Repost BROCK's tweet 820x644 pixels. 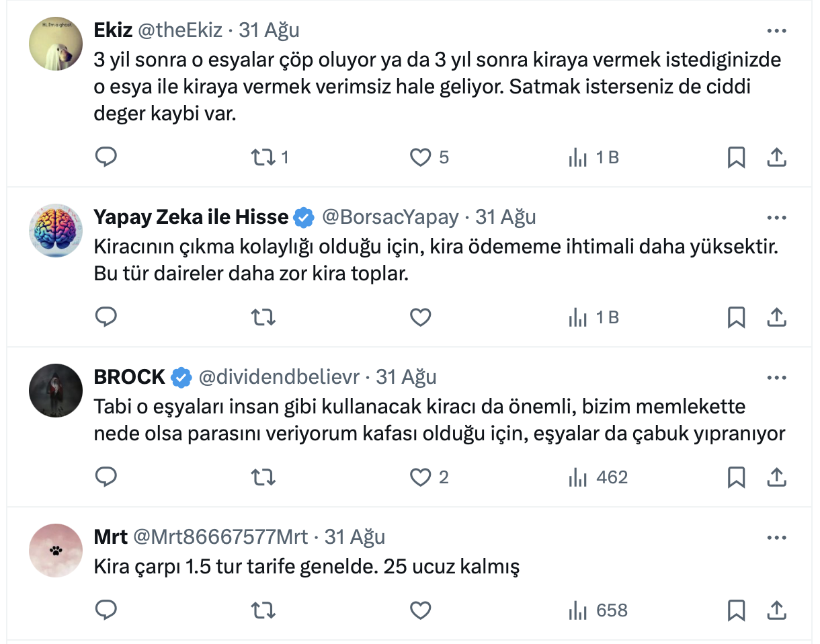pos(262,477)
